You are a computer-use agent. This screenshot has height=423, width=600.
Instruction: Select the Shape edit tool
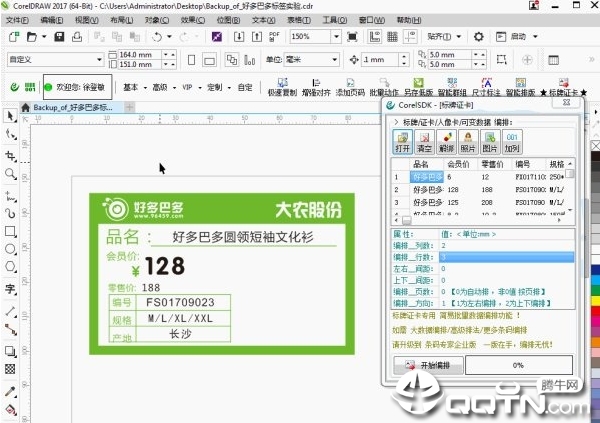coord(10,134)
